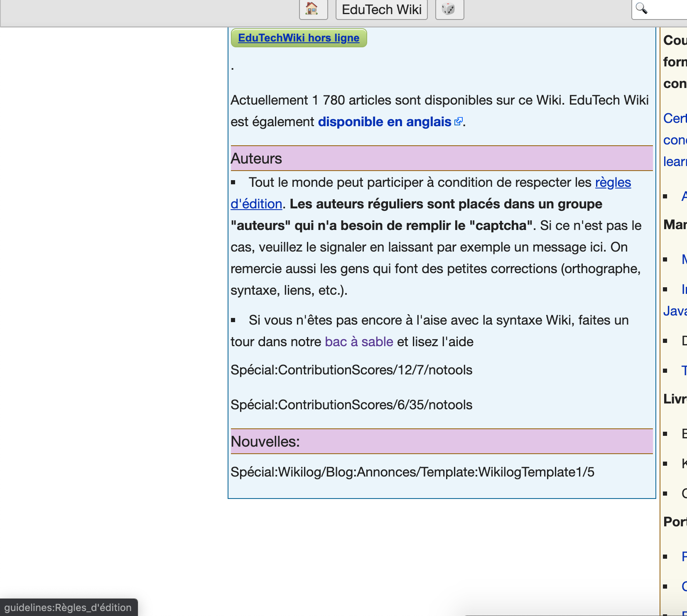Click the "Spécial:ContributionScores/6/35/notools" text
Image resolution: width=687 pixels, height=616 pixels.
(351, 405)
